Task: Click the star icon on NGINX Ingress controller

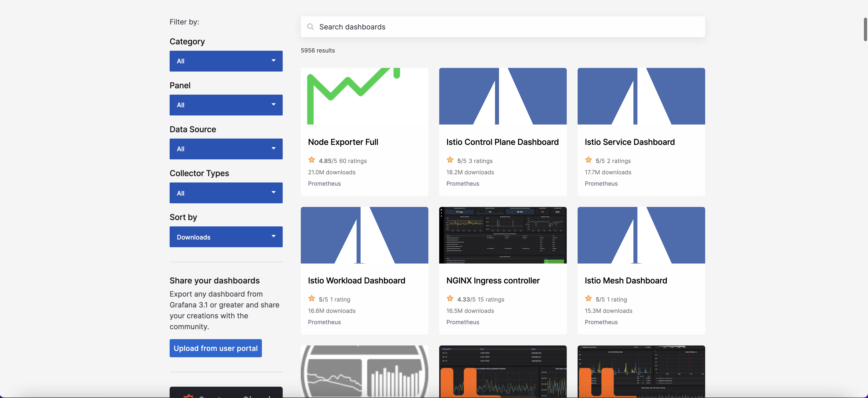Action: pyautogui.click(x=450, y=298)
